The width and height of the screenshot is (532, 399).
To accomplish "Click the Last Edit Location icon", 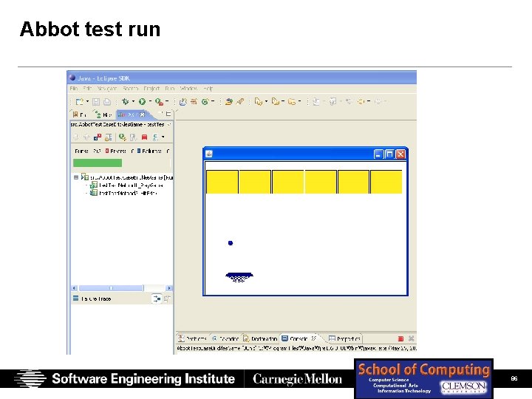I will (349, 101).
